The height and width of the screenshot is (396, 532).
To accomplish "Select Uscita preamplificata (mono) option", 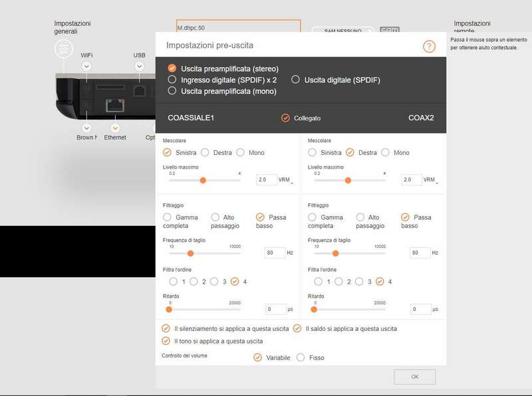I will pos(172,91).
